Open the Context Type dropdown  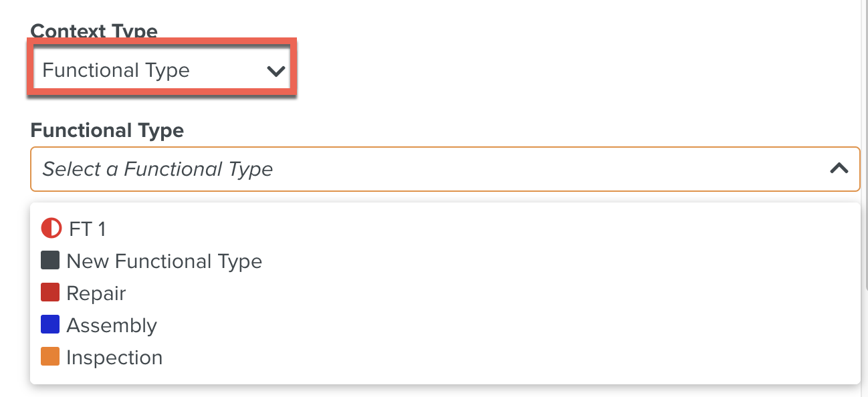click(160, 70)
